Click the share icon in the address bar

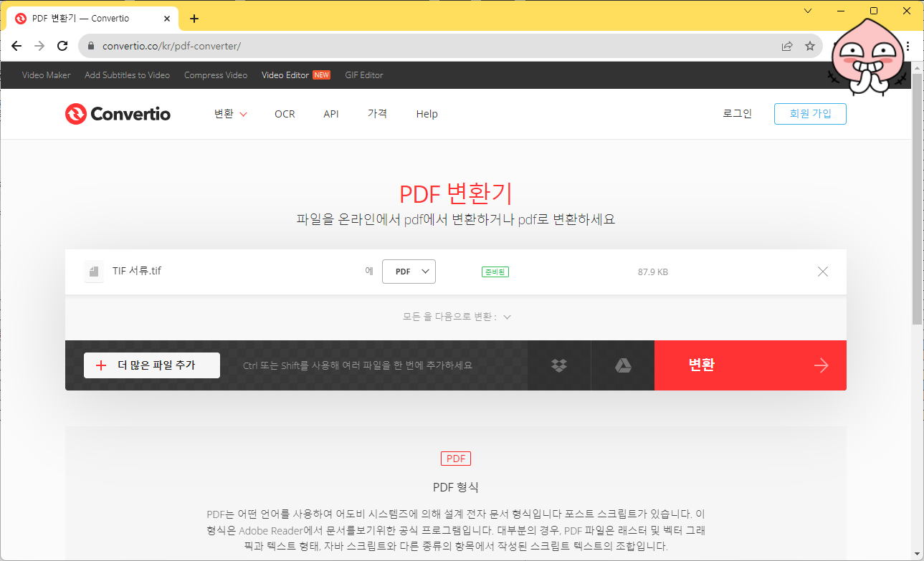click(x=786, y=45)
